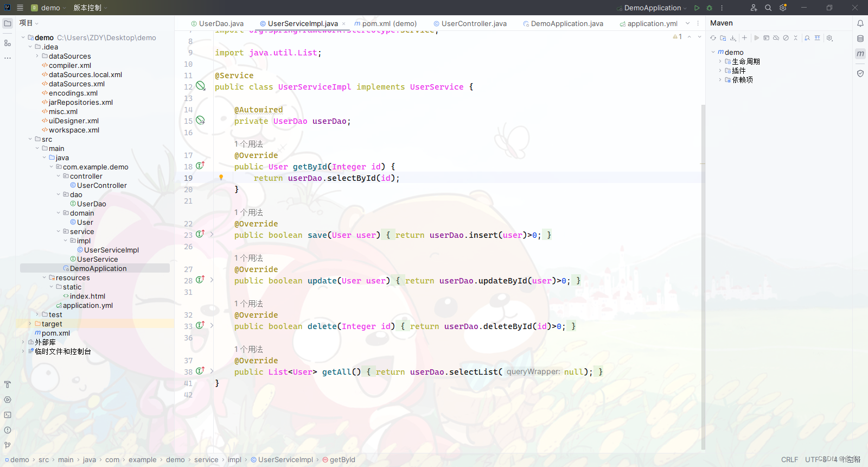
Task: Expand the 生命周期 Maven node
Action: pos(720,61)
